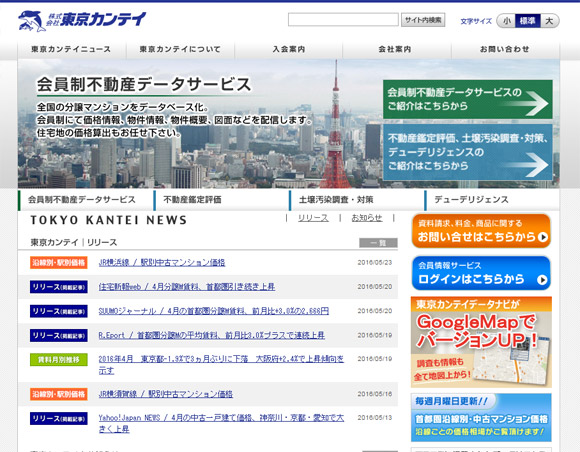Set font size to 小 (small)
Viewport: 580px width, 452px height.
[x=506, y=21]
